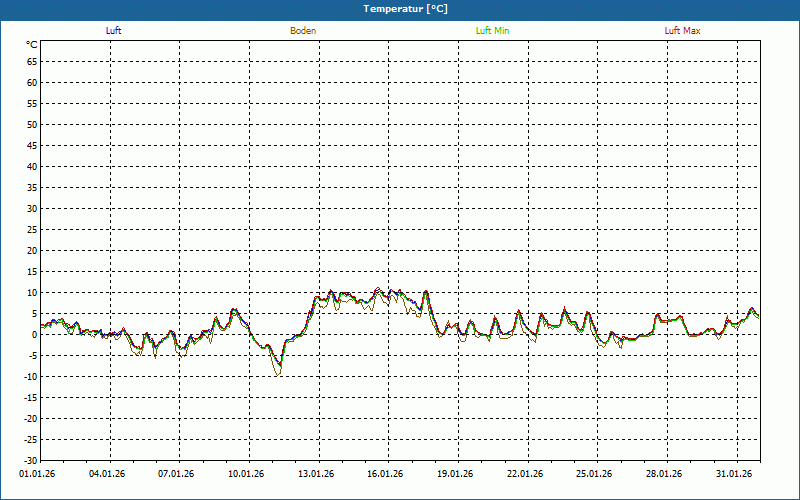Viewport: 800px width, 500px height.
Task: Click the 60 value on temperature axis
Action: (32, 83)
